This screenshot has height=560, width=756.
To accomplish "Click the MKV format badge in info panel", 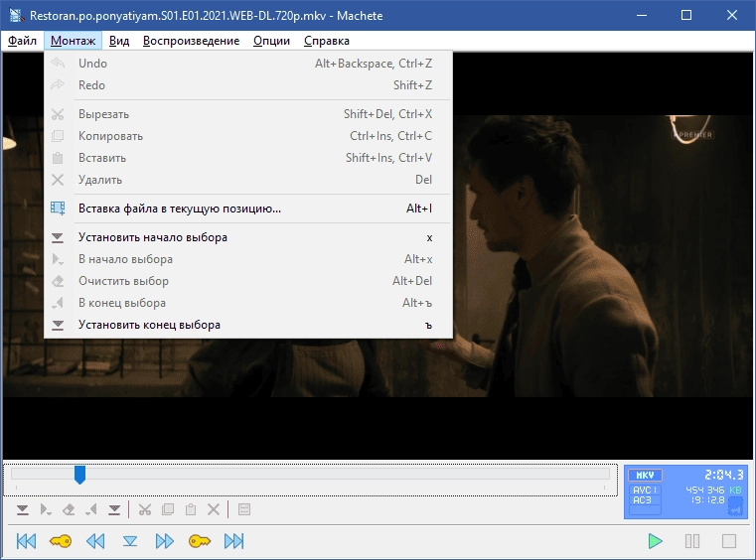I will click(645, 476).
